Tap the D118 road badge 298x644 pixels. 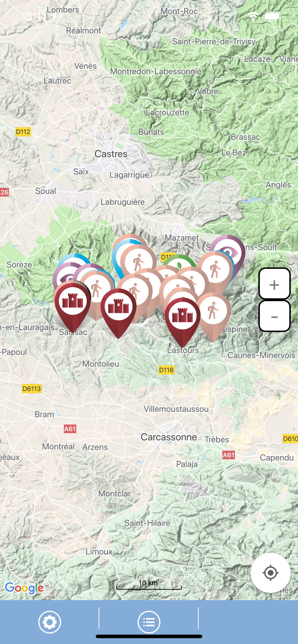tap(166, 370)
